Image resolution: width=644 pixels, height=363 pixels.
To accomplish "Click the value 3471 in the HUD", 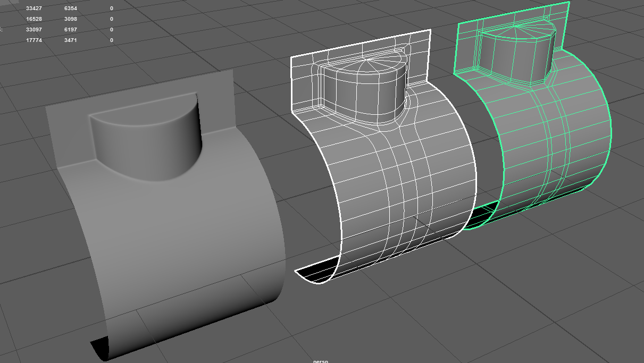I will point(71,40).
